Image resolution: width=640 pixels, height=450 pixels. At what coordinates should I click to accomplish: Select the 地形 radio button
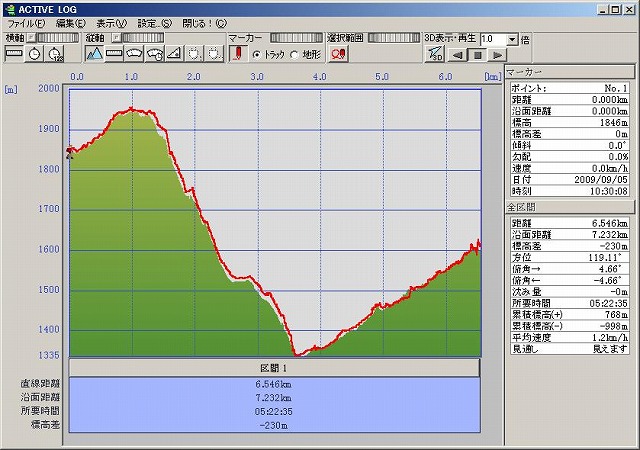coord(294,54)
